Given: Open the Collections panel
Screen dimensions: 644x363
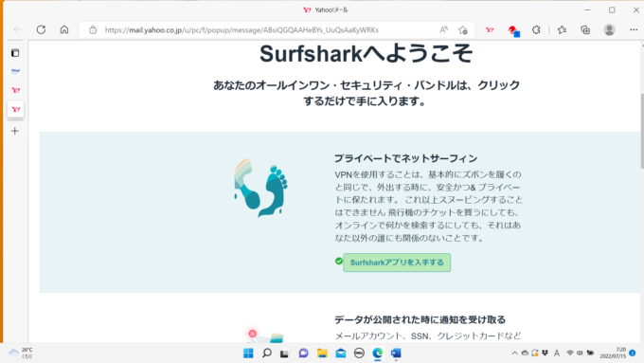Looking at the screenshot, I should click(585, 29).
